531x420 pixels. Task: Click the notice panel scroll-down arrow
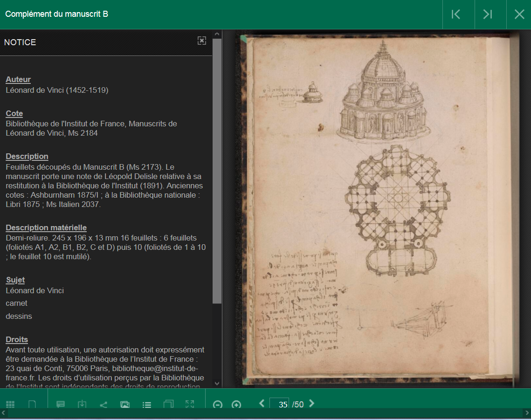[x=217, y=384]
